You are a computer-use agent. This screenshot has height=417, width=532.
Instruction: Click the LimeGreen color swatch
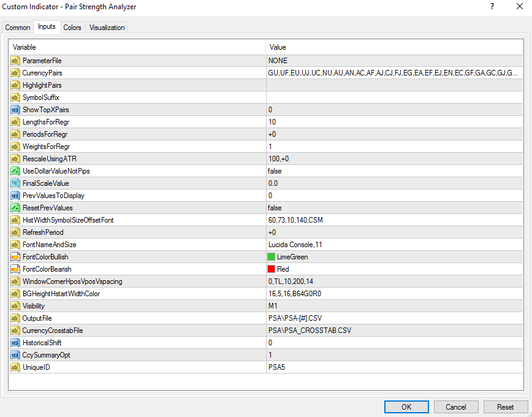point(272,257)
